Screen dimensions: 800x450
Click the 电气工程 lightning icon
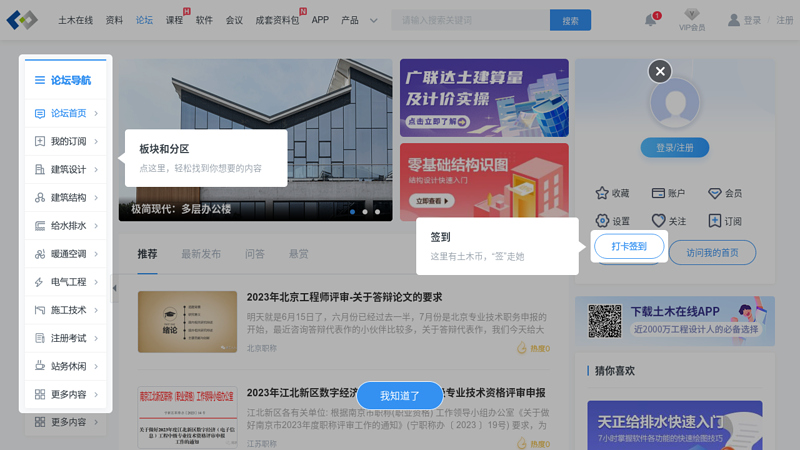(x=40, y=282)
